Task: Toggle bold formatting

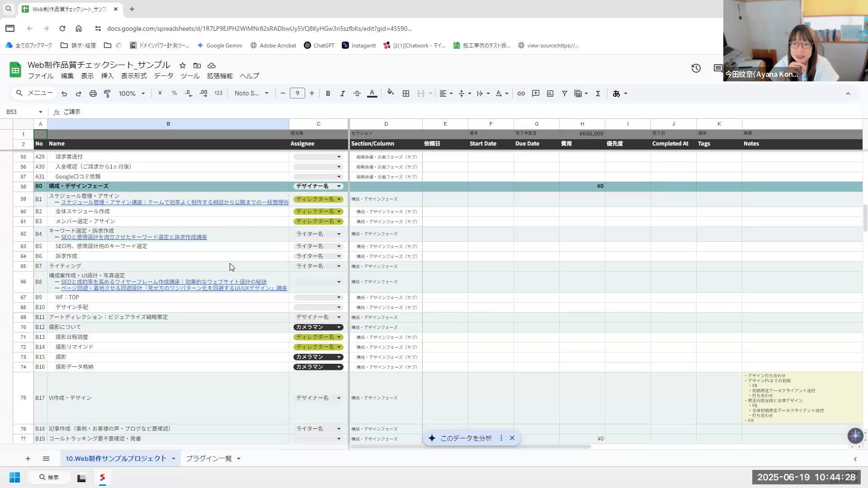Action: coord(328,94)
